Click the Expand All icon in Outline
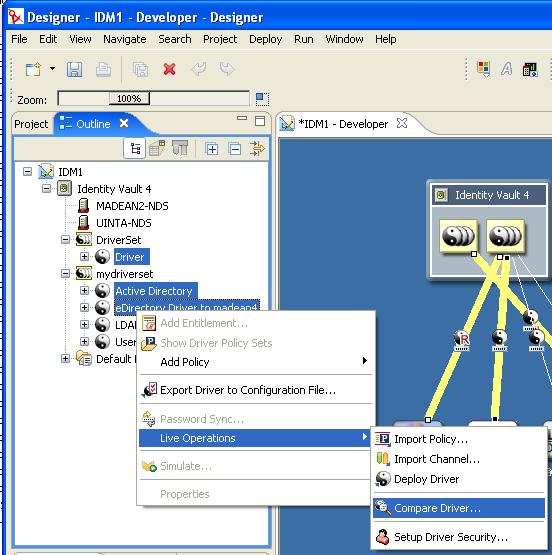 pos(212,149)
